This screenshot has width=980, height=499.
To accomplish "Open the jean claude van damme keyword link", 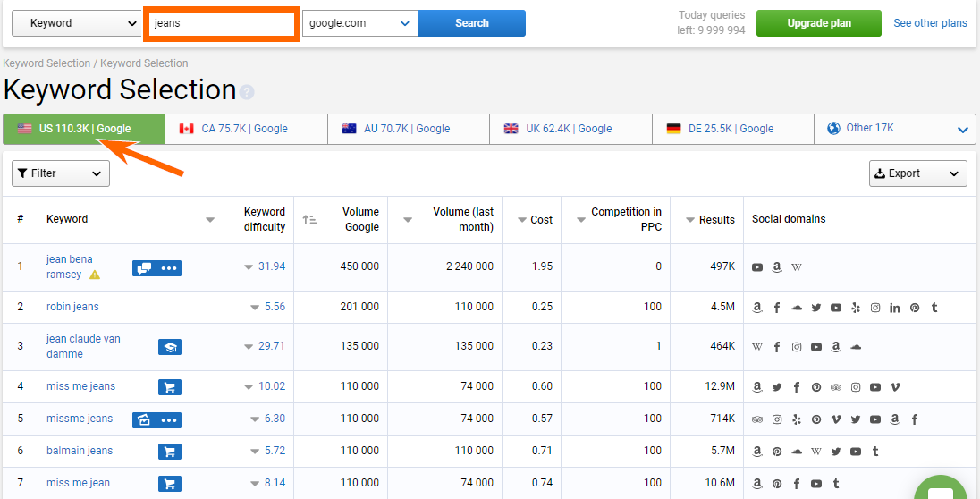I will click(x=83, y=346).
